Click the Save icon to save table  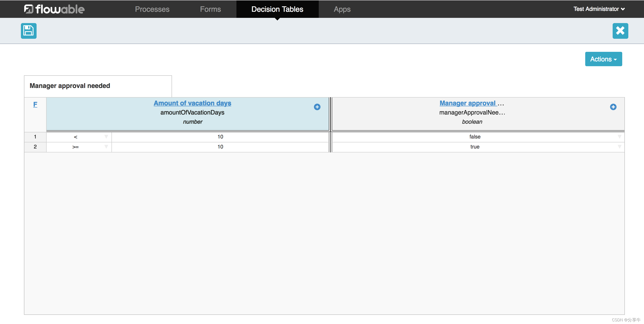(x=29, y=30)
